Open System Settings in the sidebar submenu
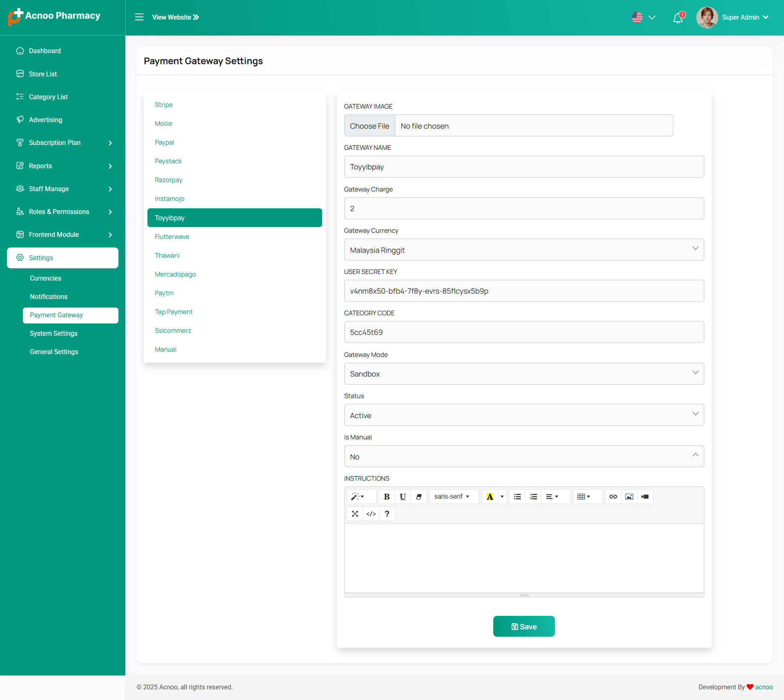Viewport: 784px width, 700px height. coord(53,333)
